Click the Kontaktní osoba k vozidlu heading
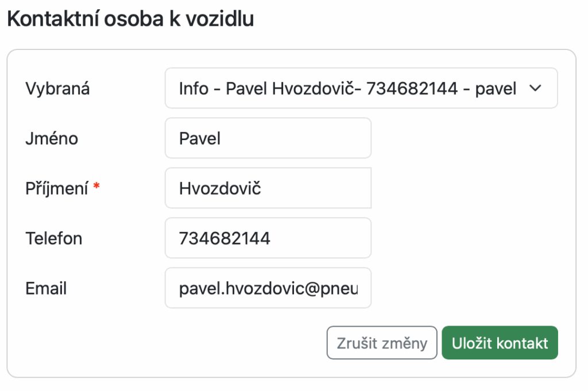Image resolution: width=588 pixels, height=391 pixels. [130, 19]
